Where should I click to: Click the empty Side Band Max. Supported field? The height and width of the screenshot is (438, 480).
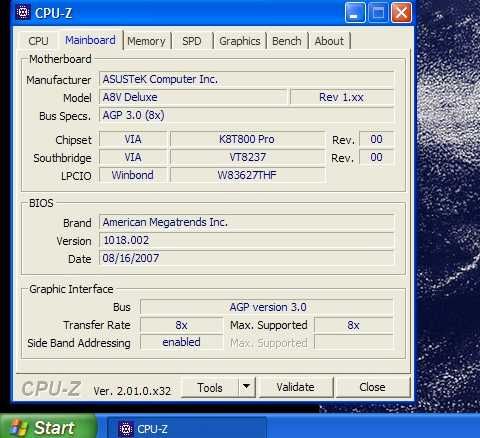tap(354, 343)
